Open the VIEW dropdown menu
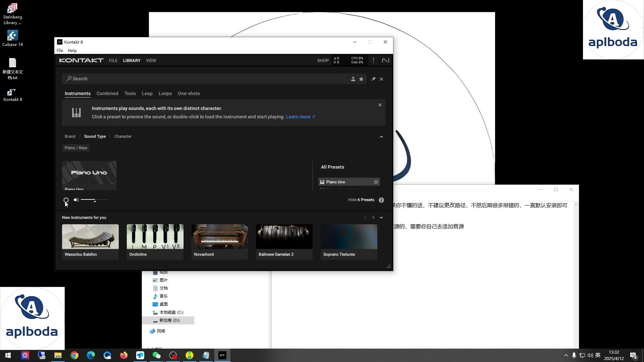This screenshot has width=644, height=362. tap(151, 61)
